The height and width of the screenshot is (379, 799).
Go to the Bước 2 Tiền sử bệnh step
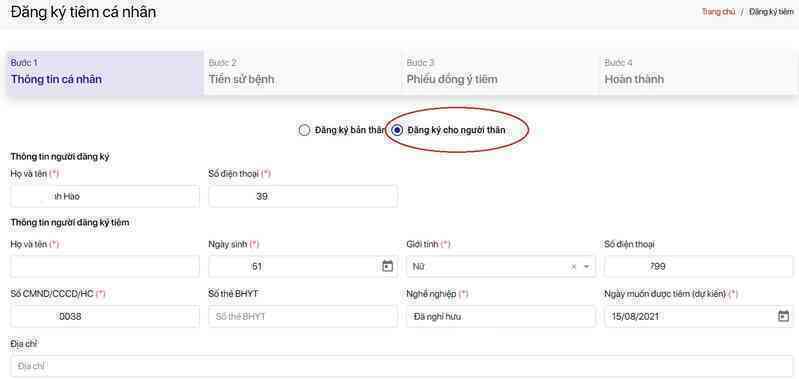(303, 72)
